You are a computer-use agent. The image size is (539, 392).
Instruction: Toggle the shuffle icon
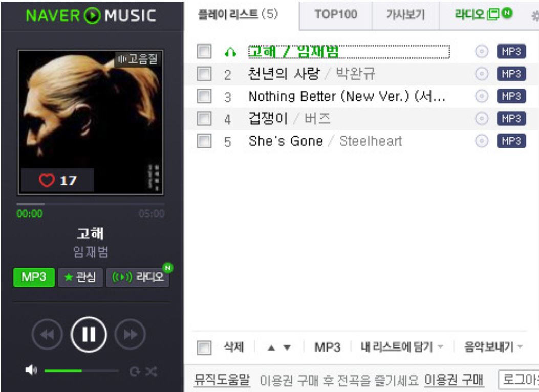click(151, 372)
